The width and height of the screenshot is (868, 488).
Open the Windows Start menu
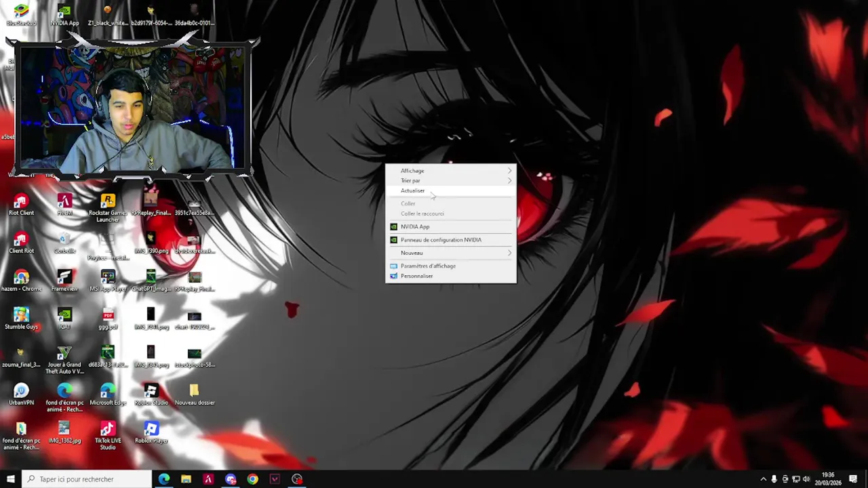point(10,479)
